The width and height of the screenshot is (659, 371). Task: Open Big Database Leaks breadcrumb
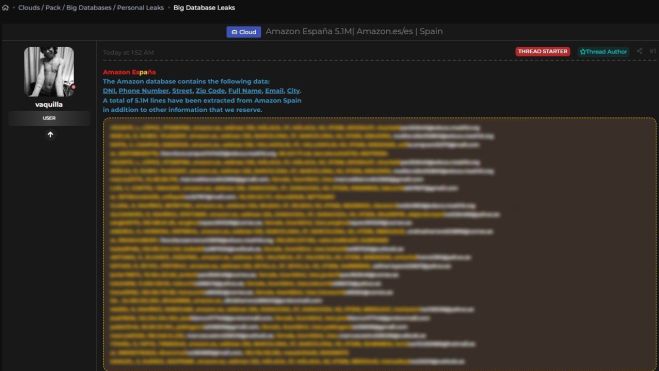204,8
